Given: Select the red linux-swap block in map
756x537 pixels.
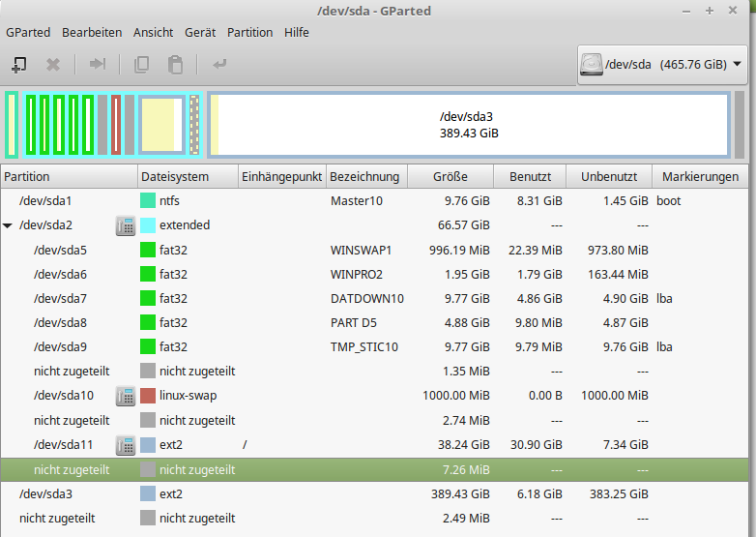Looking at the screenshot, I should [x=116, y=125].
